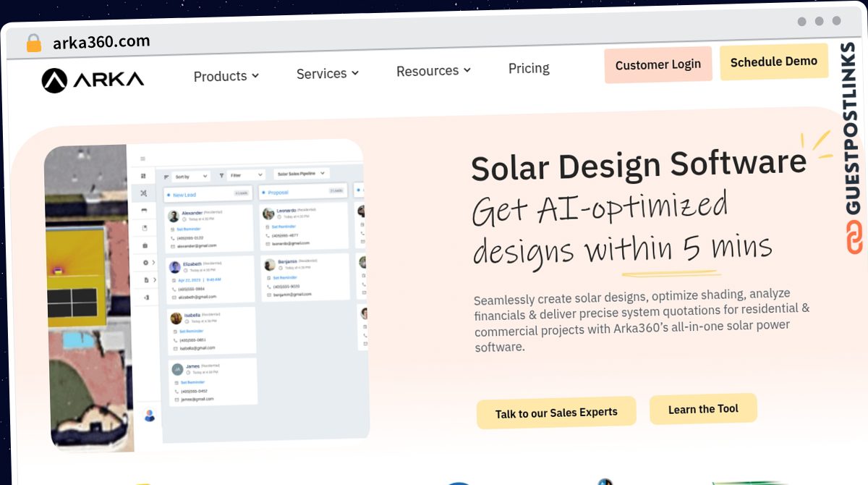868x485 pixels.
Task: Click Benjamin's avatar photo
Action: pos(270,265)
